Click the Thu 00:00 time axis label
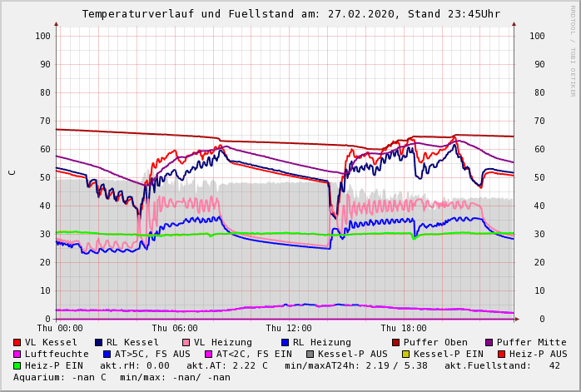Screen dimensions: 581x392 61,328
